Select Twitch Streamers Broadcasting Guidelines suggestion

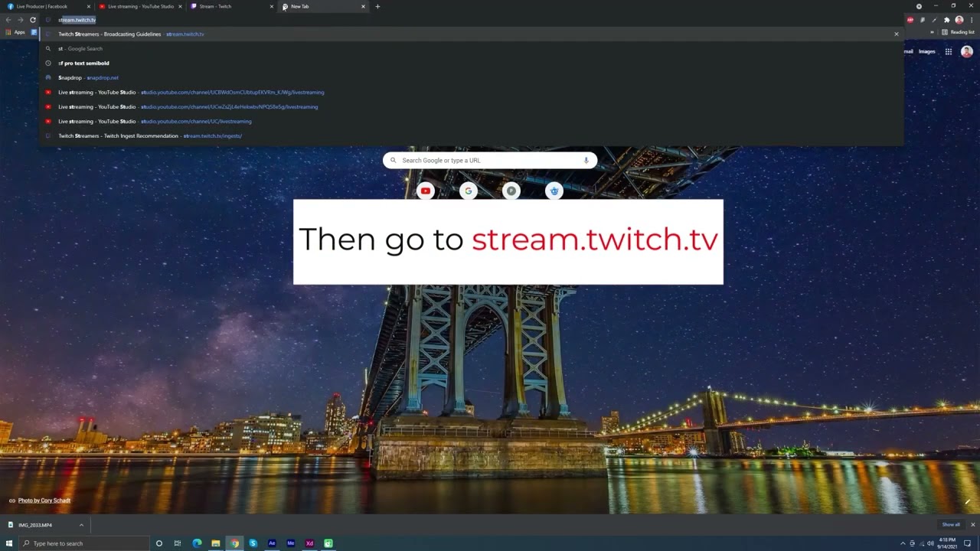(472, 34)
